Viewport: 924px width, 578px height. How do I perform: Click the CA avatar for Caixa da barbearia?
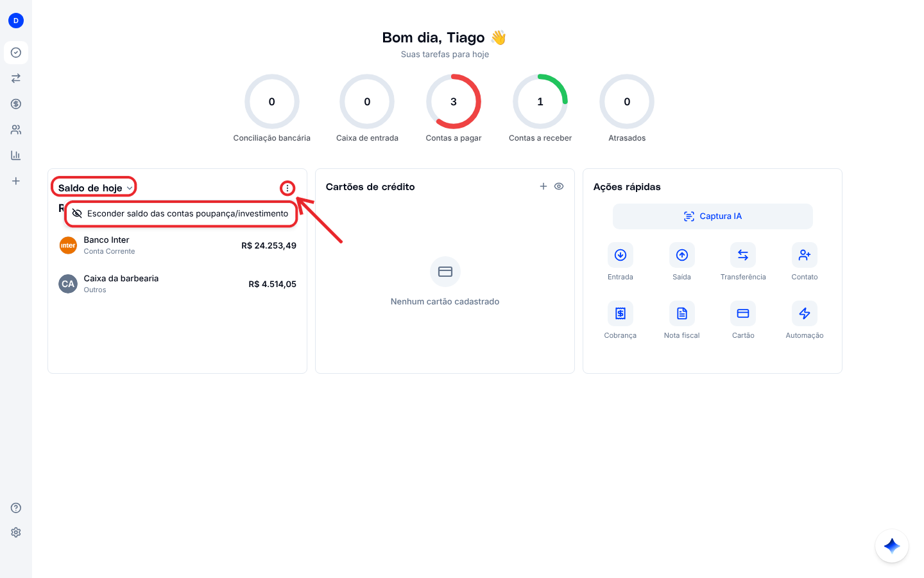(68, 284)
